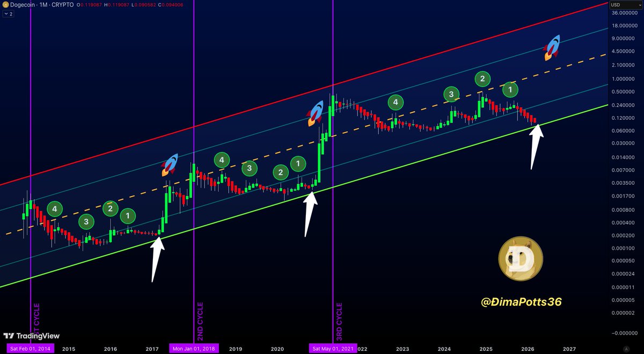
Task: Click the 2016 label on the time axis
Action: (110, 349)
